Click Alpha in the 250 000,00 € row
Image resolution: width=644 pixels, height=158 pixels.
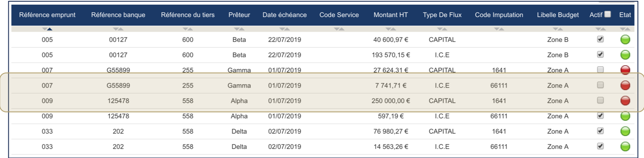(239, 101)
